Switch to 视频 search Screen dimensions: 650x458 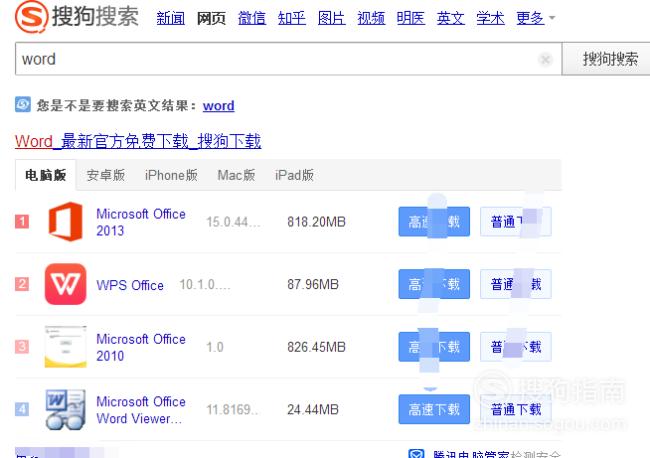pos(371,18)
